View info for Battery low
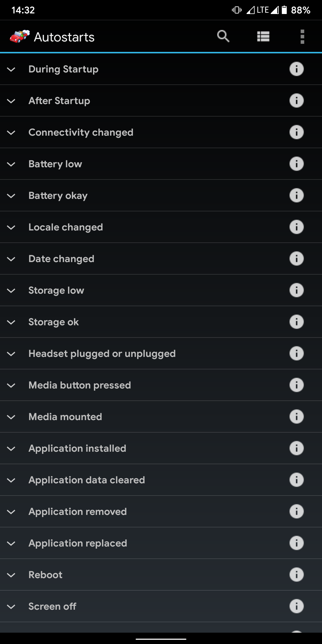This screenshot has width=322, height=644. point(296,164)
